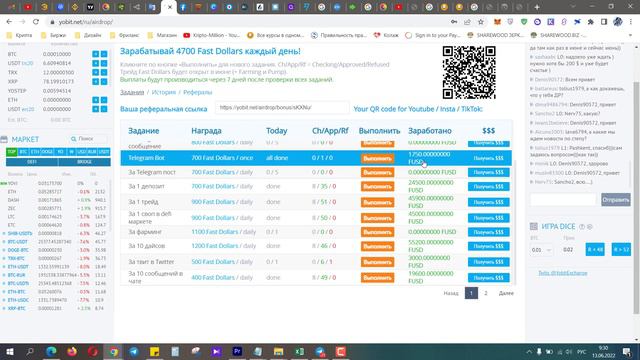Viewport: 640px width, 360px height.
Task: Open the Dice BTC bet amount dropdown
Action: tap(541, 250)
